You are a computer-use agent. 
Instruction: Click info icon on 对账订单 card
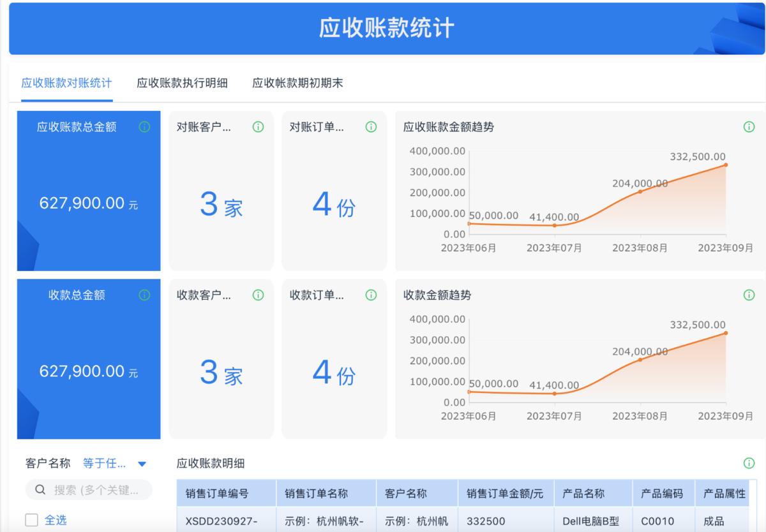point(371,127)
